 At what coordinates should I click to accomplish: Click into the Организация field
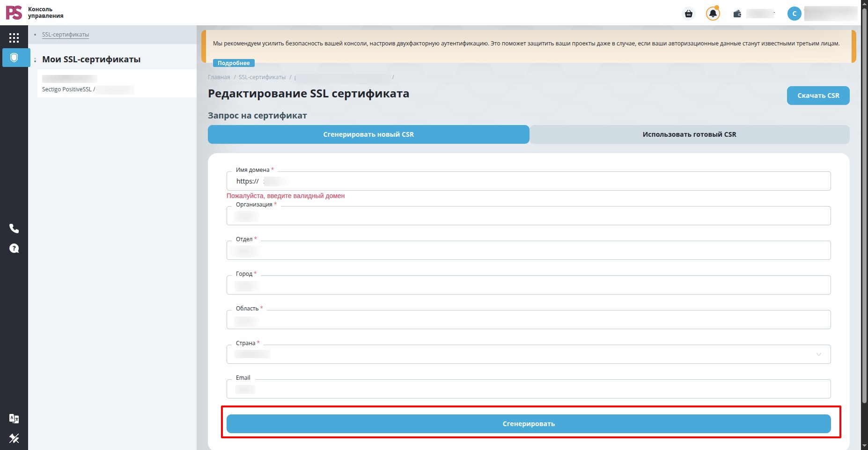click(529, 215)
